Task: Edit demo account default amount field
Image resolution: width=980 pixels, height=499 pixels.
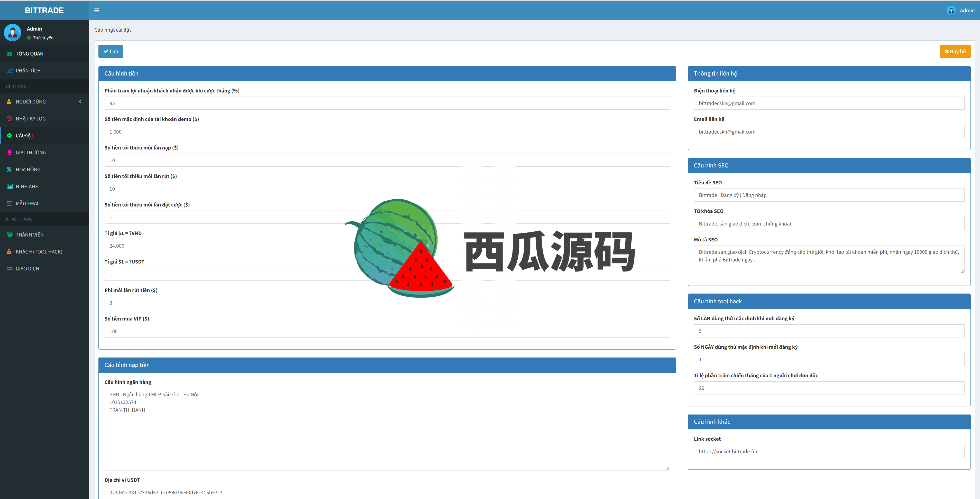Action: [387, 131]
